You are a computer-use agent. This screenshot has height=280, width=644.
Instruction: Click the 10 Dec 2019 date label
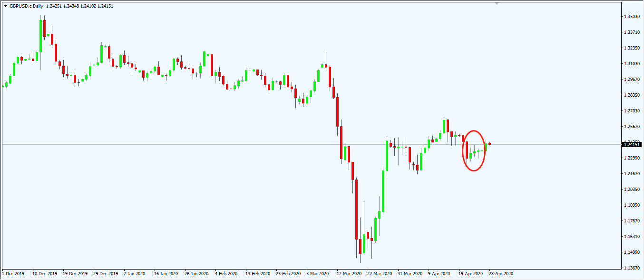coord(45,274)
